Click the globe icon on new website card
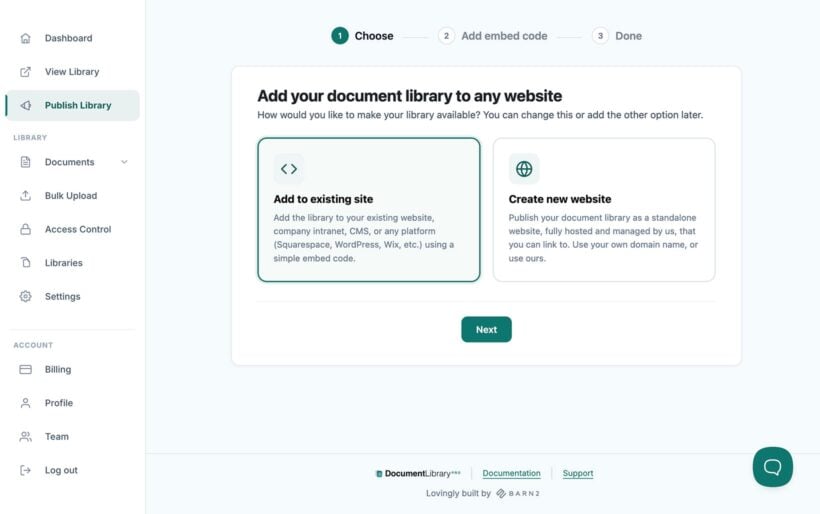Image resolution: width=820 pixels, height=514 pixels. pos(524,169)
